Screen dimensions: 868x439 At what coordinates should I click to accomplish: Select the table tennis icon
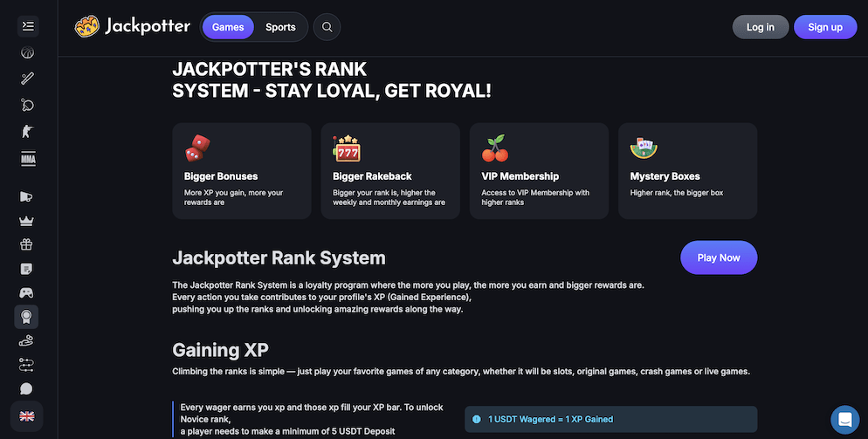[x=27, y=105]
